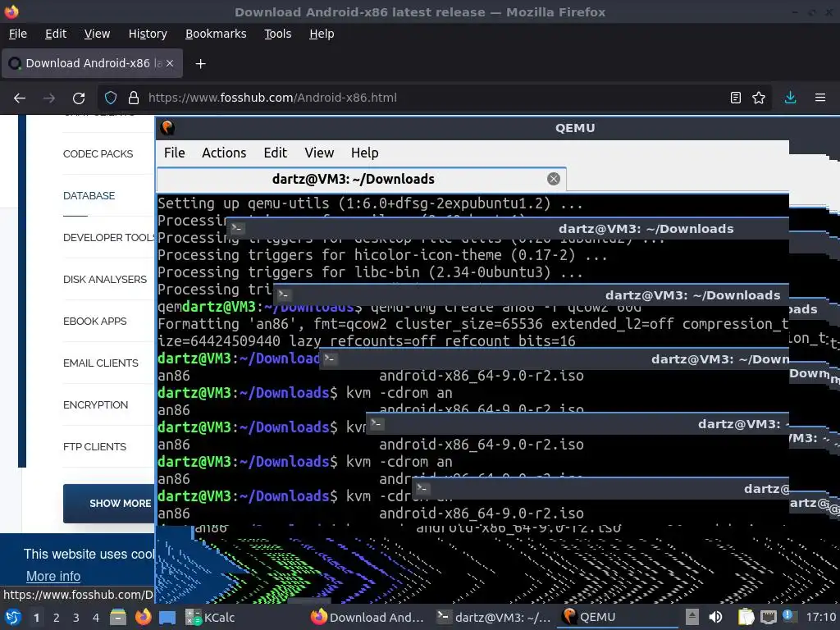This screenshot has width=840, height=630.
Task: Toggle Firefox reader view
Action: pos(736,98)
